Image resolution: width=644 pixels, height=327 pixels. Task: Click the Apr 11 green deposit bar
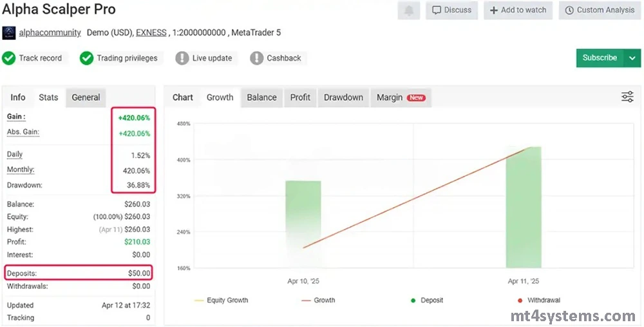[523, 206]
